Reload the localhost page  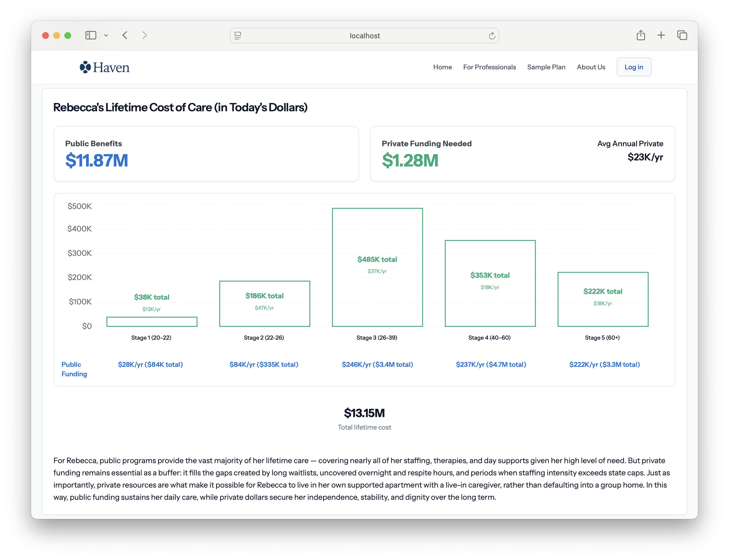[492, 35]
